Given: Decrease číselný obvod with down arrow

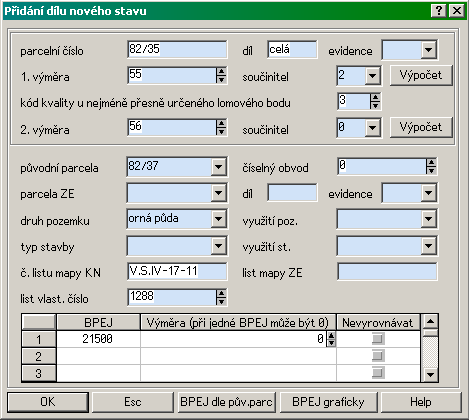Looking at the screenshot, I should pyautogui.click(x=431, y=170).
